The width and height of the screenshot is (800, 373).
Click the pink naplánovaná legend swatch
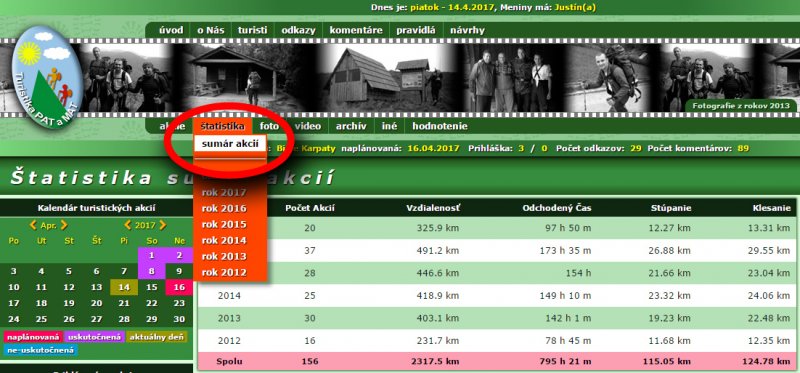point(33,337)
